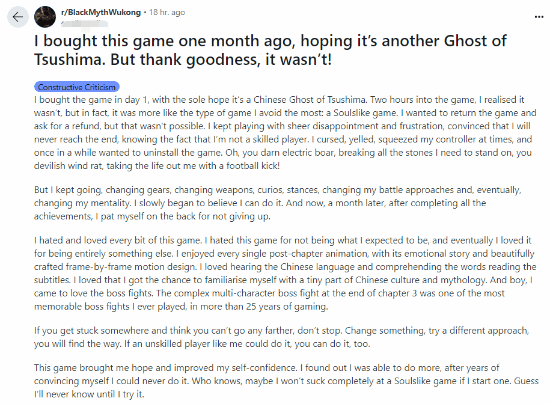Click the line starting 'devilish wind rat'
This screenshot has height=404, width=550.
(157, 166)
